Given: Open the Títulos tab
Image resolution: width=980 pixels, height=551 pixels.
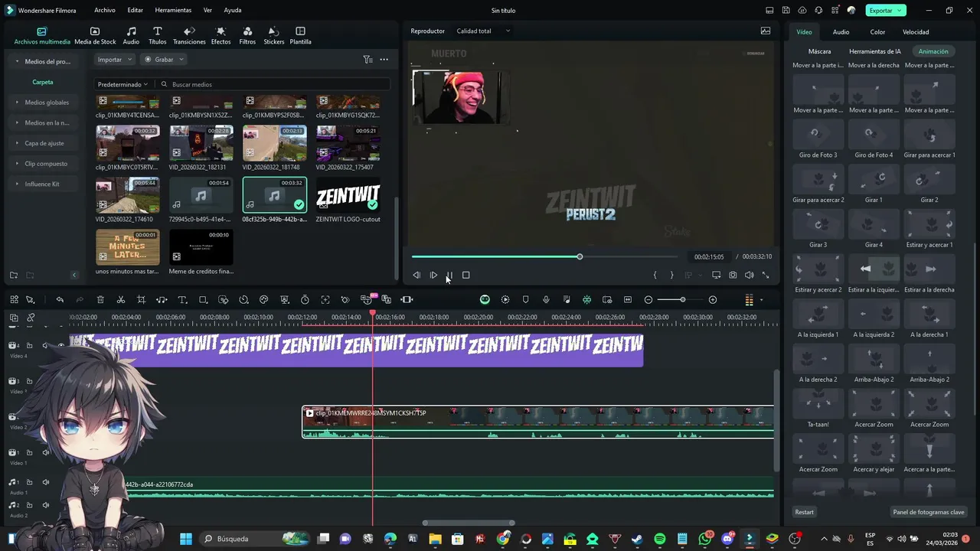Looking at the screenshot, I should (x=157, y=35).
